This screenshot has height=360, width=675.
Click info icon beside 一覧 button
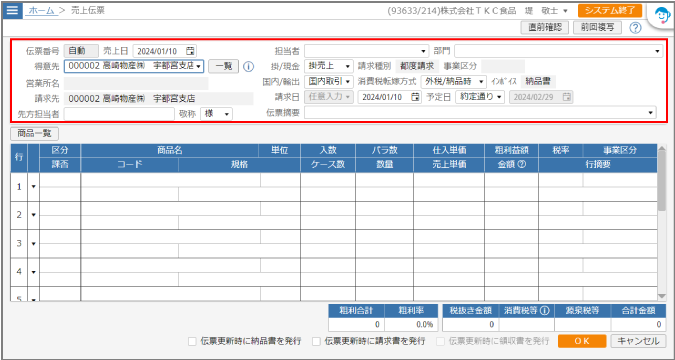click(248, 67)
